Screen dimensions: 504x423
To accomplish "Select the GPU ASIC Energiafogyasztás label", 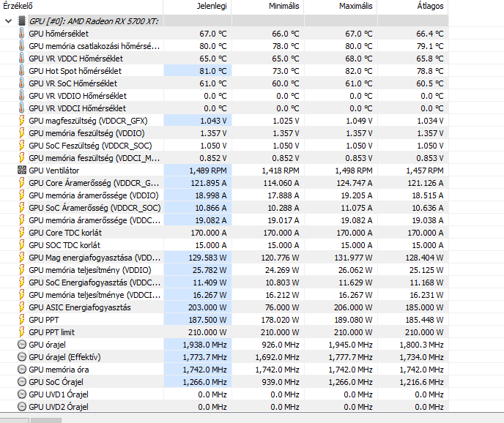I will (80, 307).
